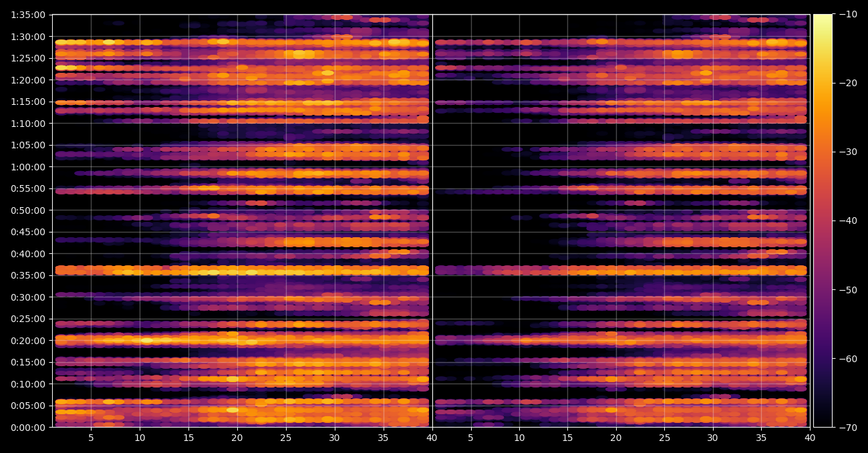Click the 1:35:00 y-axis tick label
This screenshot has width=868, height=453.
click(x=28, y=15)
